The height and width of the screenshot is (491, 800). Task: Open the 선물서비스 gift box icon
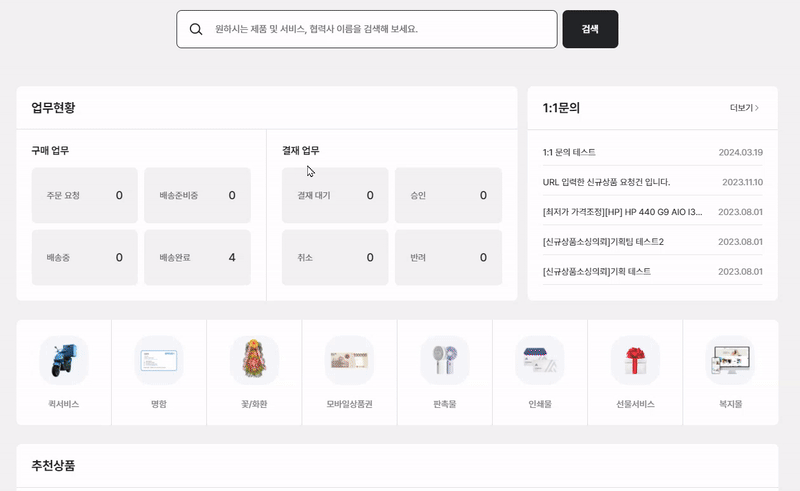coord(635,360)
